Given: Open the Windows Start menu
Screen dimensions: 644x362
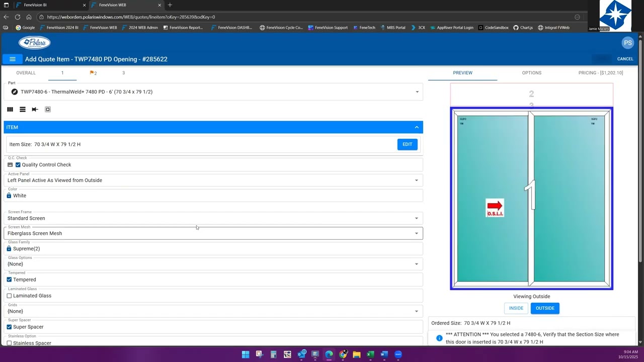Looking at the screenshot, I should click(245, 354).
